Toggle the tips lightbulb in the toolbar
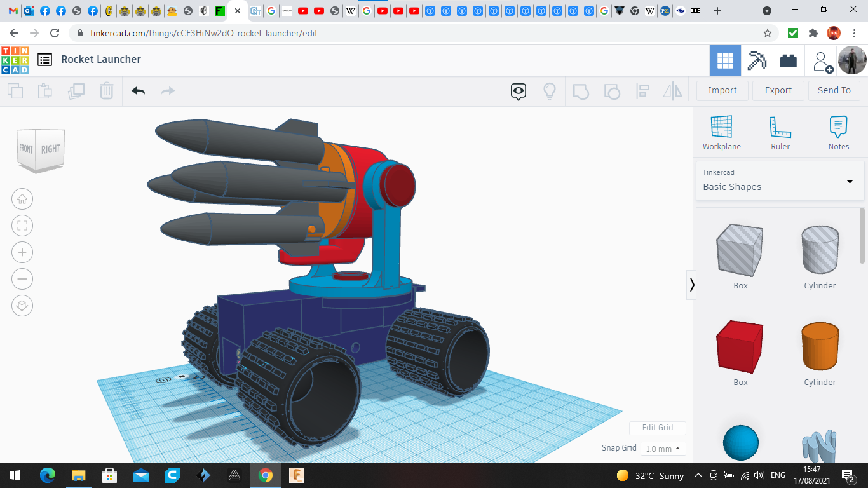 (550, 91)
